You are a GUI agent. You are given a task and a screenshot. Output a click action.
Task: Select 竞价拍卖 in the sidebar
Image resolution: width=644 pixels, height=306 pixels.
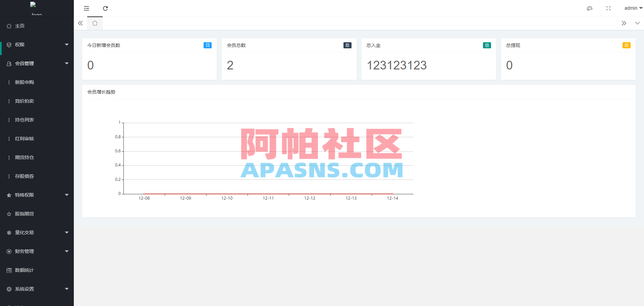pos(24,101)
